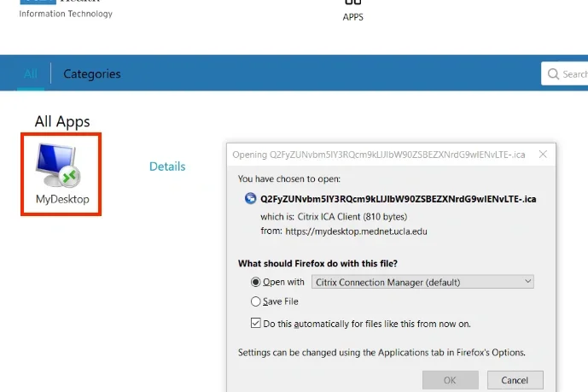588x392 pixels.
Task: Switch to the All tab
Action: pos(31,74)
